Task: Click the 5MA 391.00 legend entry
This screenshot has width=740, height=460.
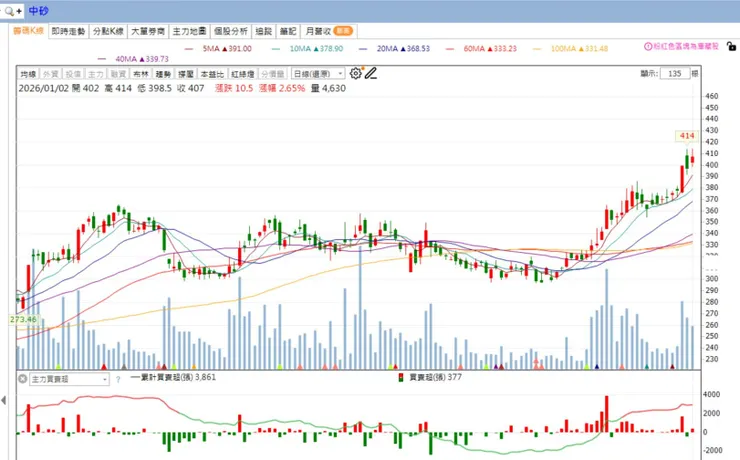Action: [219, 49]
